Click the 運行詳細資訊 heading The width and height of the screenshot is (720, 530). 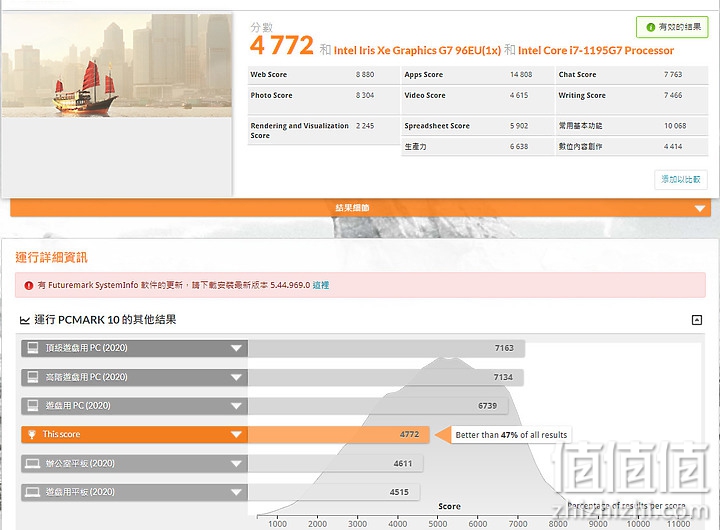pos(51,257)
